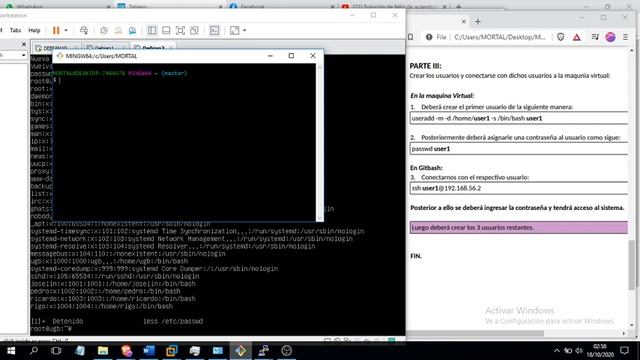The width and height of the screenshot is (640, 360).
Task: Open the media playlist control icon in browser toolbar
Action: [595, 37]
